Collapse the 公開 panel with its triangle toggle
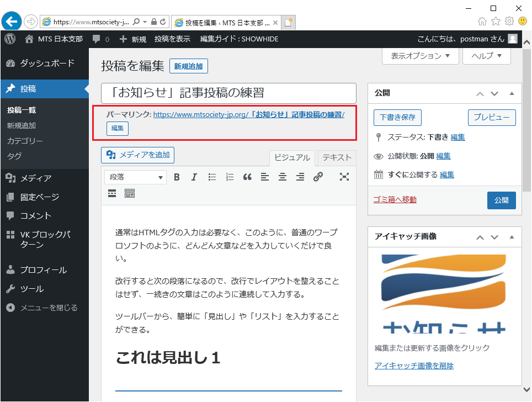This screenshot has height=402, width=532. (x=512, y=93)
